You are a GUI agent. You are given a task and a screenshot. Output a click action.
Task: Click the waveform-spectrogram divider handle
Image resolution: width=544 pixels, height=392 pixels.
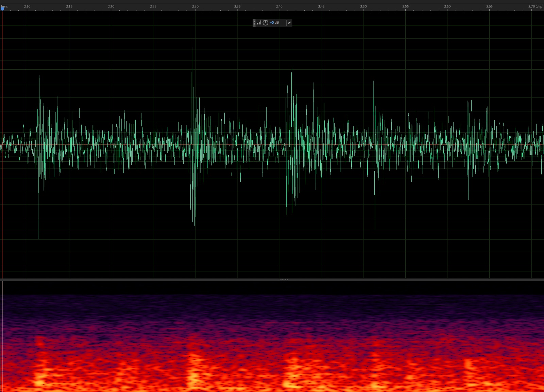click(x=284, y=280)
